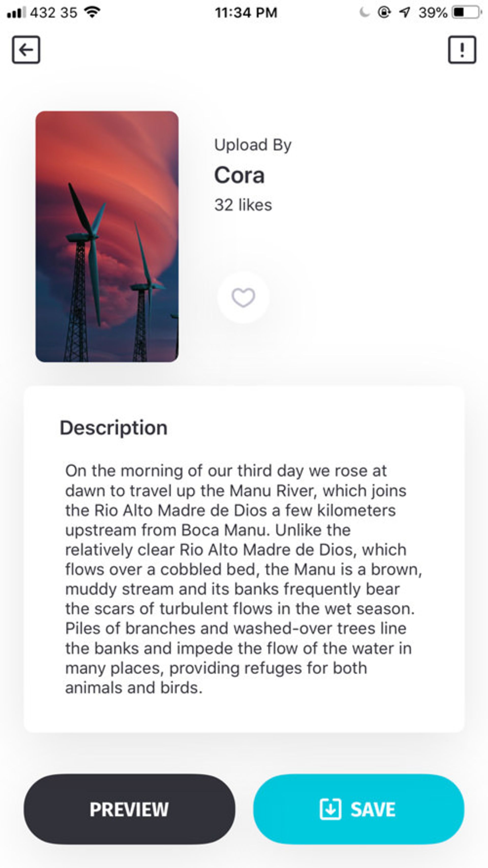Image resolution: width=488 pixels, height=868 pixels.
Task: Tap the 39% battery percentage text
Action: click(x=433, y=13)
